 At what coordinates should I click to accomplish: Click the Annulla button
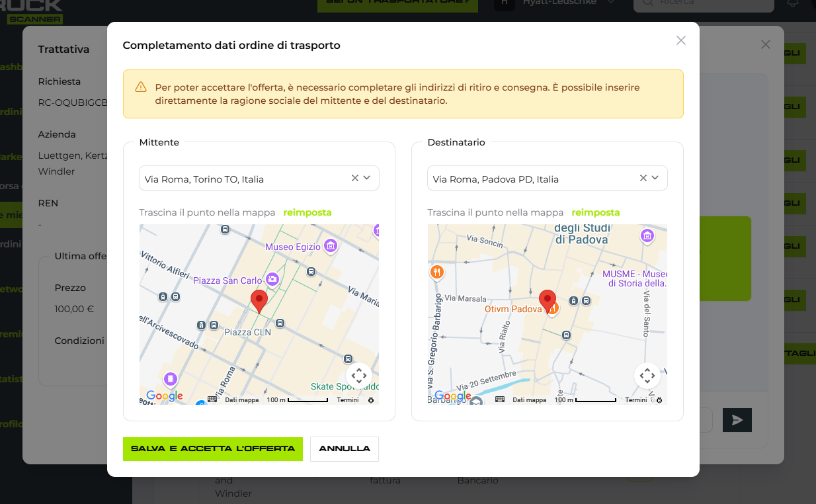pyautogui.click(x=345, y=448)
